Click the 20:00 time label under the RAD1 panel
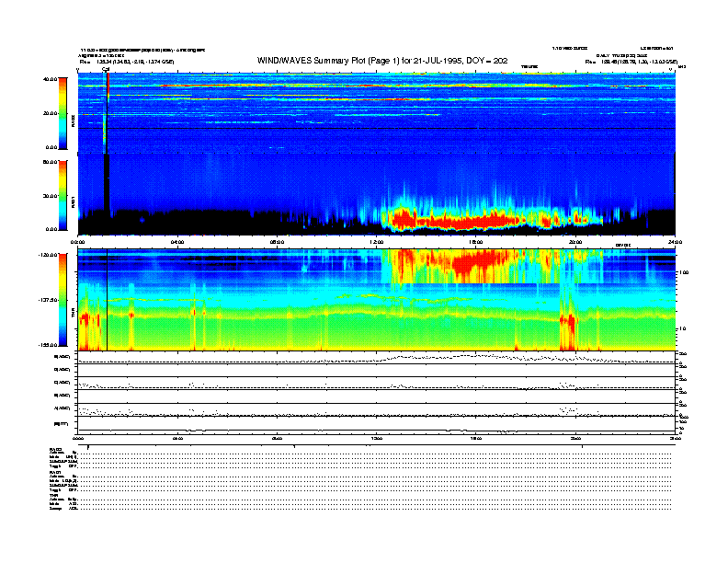Image resolution: width=728 pixels, height=563 pixels. pyautogui.click(x=575, y=242)
